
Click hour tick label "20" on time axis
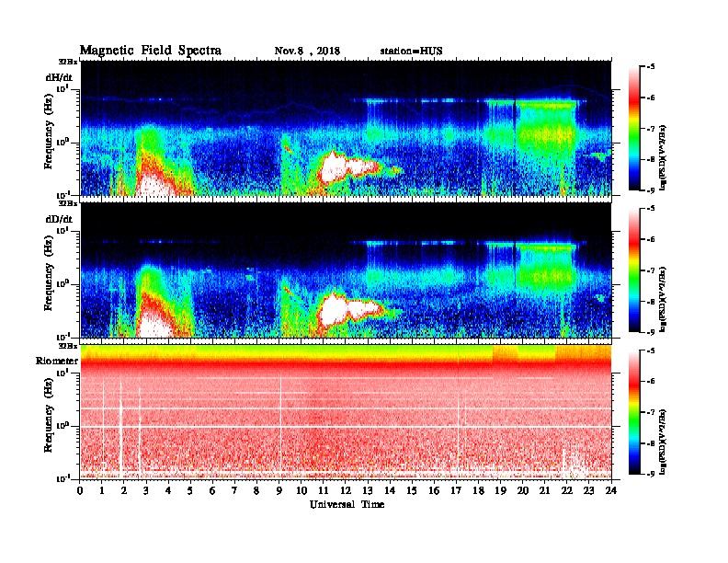point(523,490)
